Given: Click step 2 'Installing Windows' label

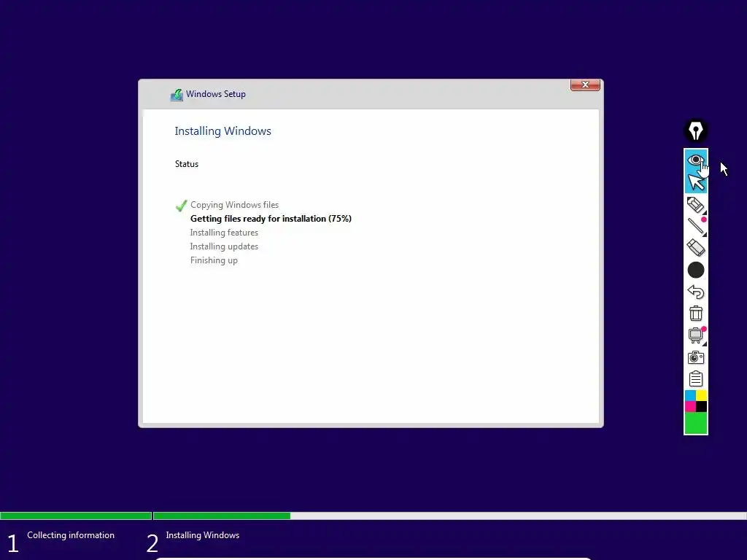Looking at the screenshot, I should coord(203,535).
